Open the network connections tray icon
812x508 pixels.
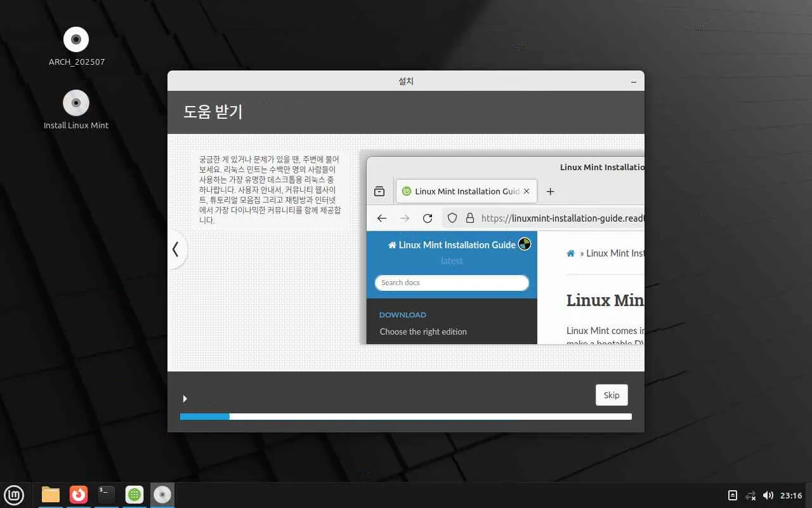[x=750, y=495]
